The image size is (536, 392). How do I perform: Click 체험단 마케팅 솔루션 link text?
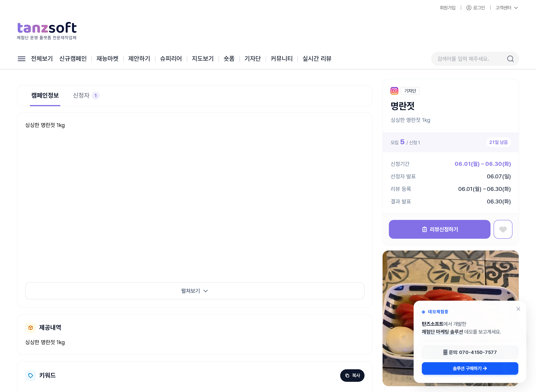[442, 332]
